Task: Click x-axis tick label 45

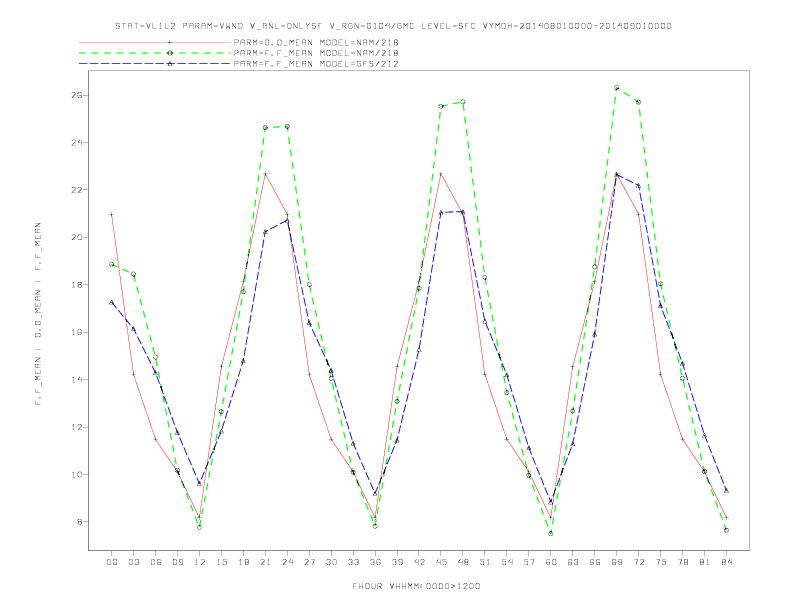Action: coord(441,562)
